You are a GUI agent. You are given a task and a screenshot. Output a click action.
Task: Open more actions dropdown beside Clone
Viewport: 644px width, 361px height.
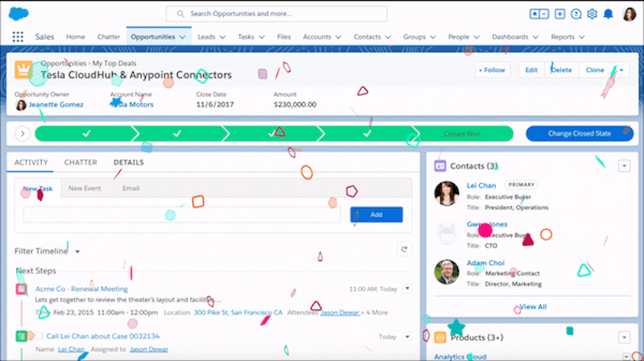tap(621, 70)
